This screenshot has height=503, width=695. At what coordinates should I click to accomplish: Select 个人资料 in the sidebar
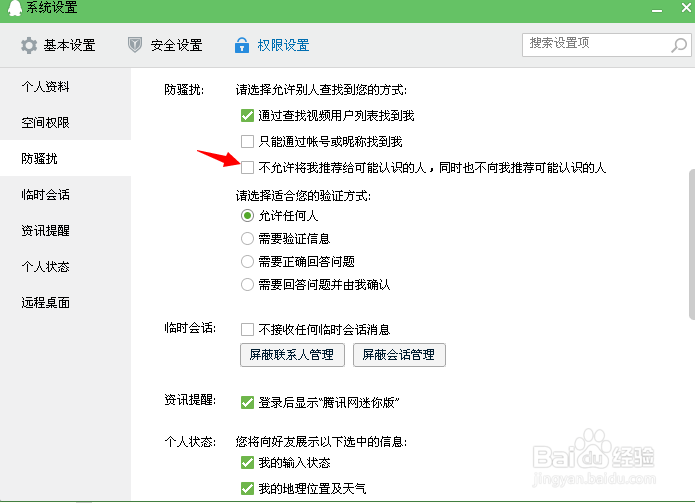pyautogui.click(x=66, y=86)
